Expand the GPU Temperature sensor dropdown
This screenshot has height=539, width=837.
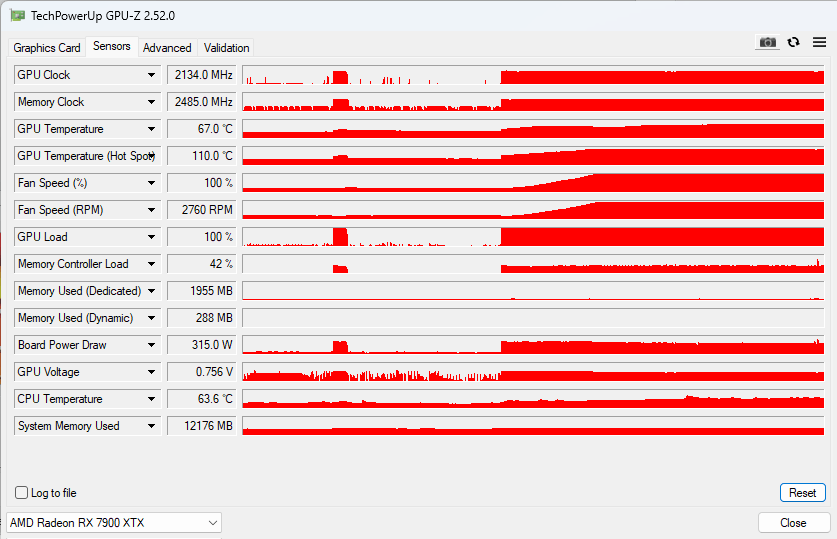(x=152, y=129)
